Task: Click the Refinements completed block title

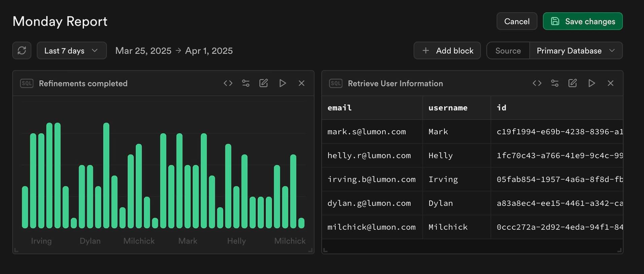Action: 83,83
